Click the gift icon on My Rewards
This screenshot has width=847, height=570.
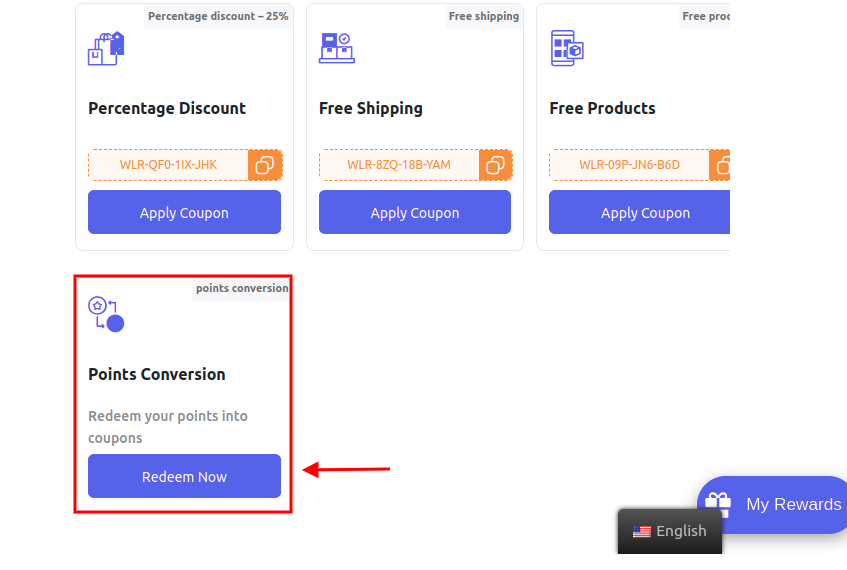click(718, 505)
